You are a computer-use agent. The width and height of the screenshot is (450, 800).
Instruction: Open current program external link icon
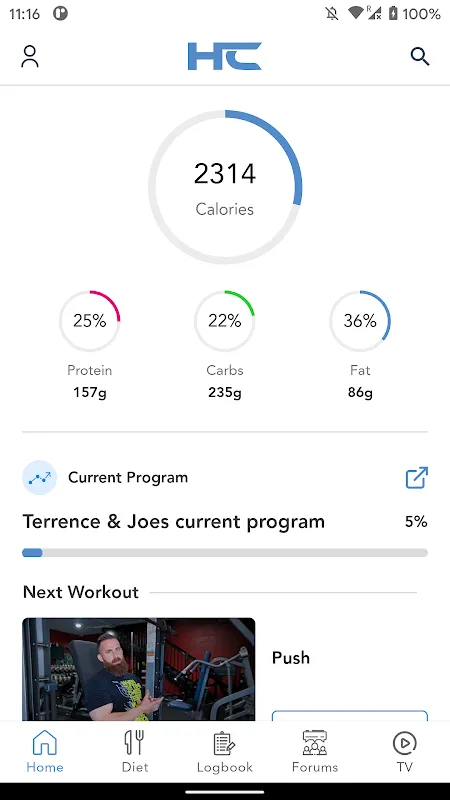point(416,478)
